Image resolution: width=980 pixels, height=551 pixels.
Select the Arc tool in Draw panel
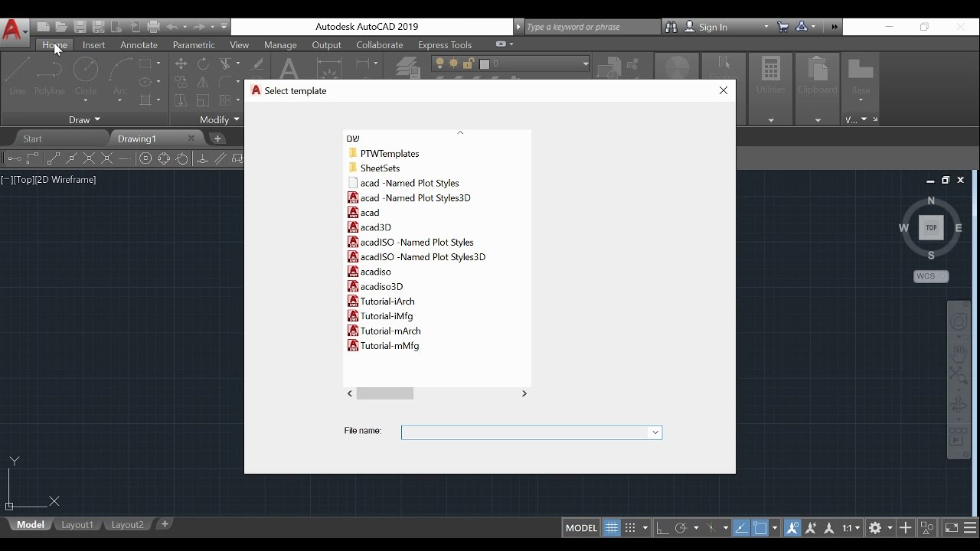click(120, 77)
